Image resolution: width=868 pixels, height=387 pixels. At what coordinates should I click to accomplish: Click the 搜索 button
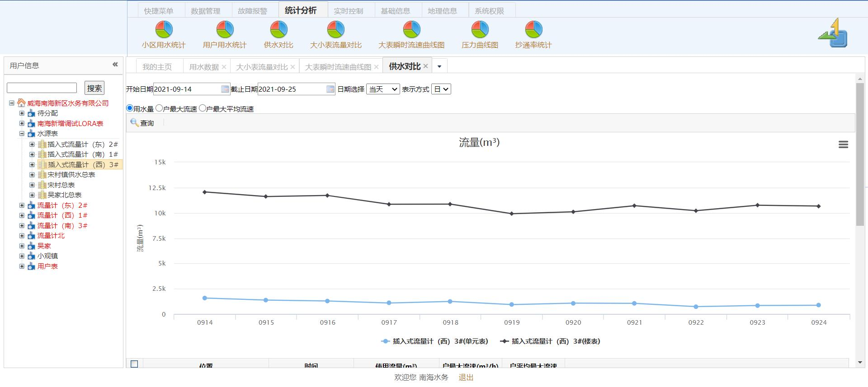[x=94, y=88]
